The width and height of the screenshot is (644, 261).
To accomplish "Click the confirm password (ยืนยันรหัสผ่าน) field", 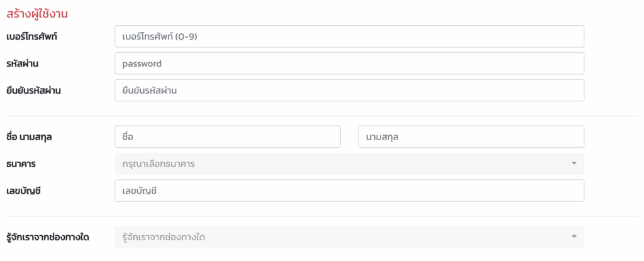I will tap(349, 91).
